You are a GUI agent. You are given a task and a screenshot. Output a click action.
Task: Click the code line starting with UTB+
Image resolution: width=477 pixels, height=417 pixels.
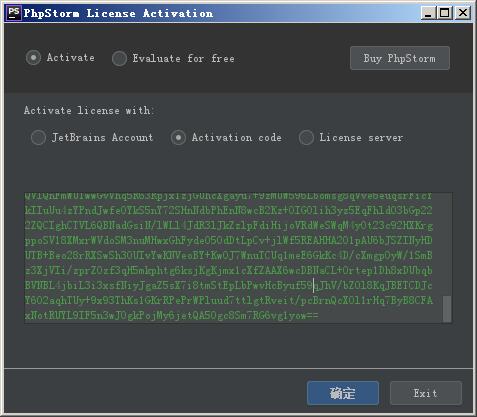coord(229,255)
